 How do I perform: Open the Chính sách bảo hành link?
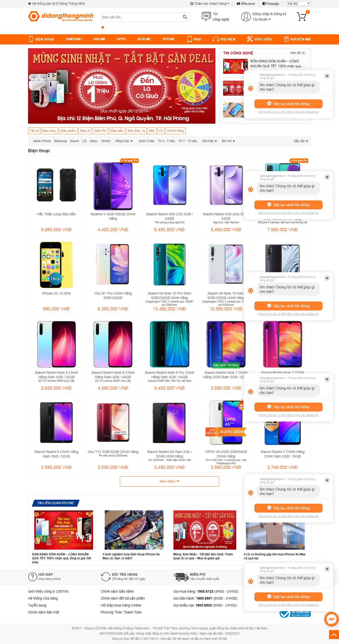pos(117,591)
